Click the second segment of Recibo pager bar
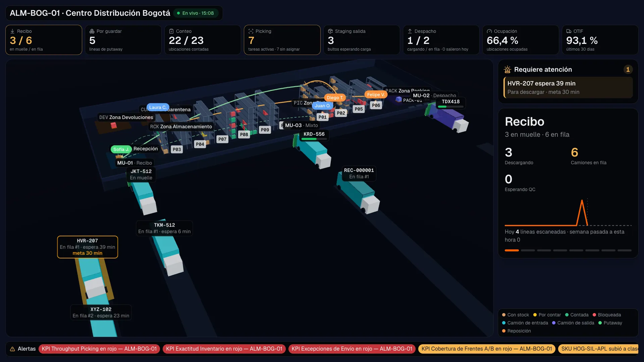Screen dimensions: 644x362 (x=528, y=250)
